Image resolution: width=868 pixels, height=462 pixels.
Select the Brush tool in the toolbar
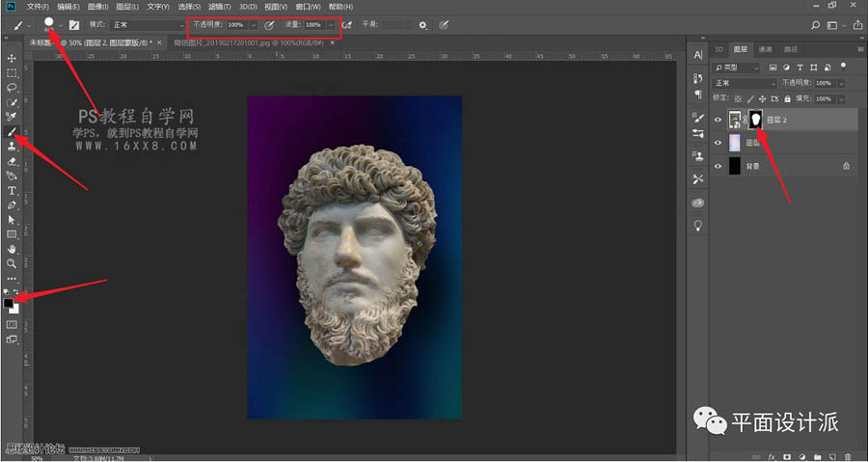coord(12,131)
